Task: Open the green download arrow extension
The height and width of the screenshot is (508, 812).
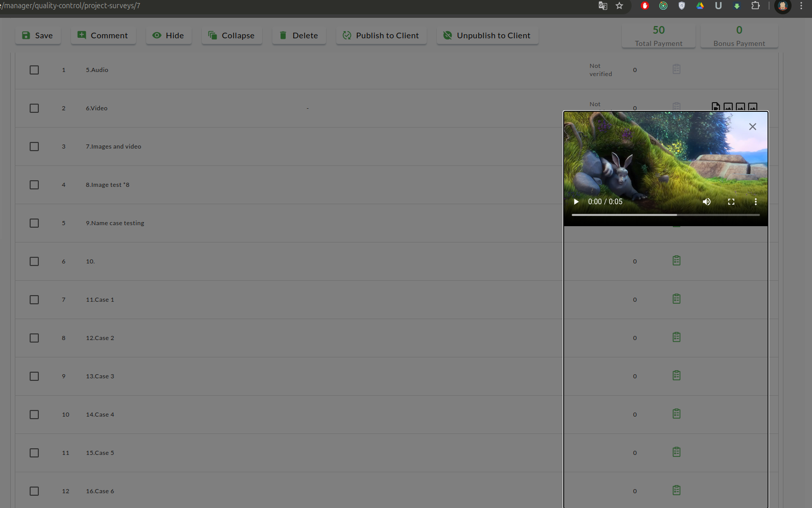Action: pyautogui.click(x=737, y=6)
